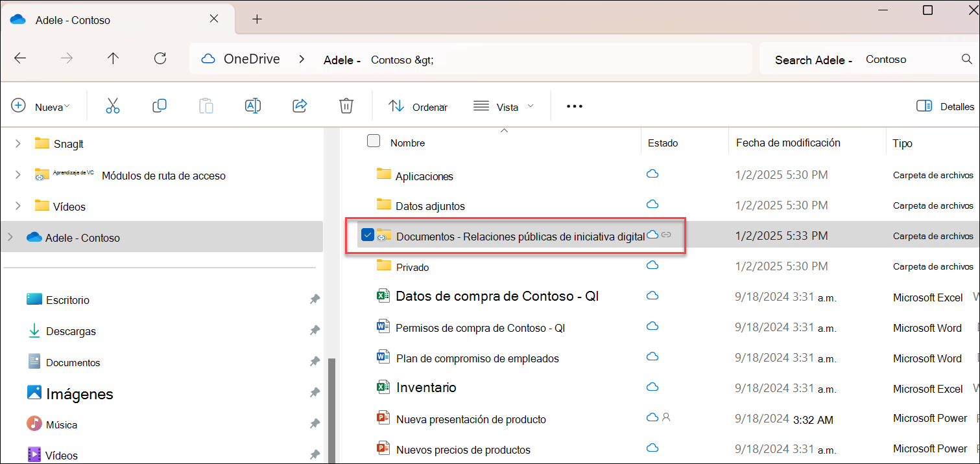
Task: Sort by the Estado column header
Action: coord(663,143)
